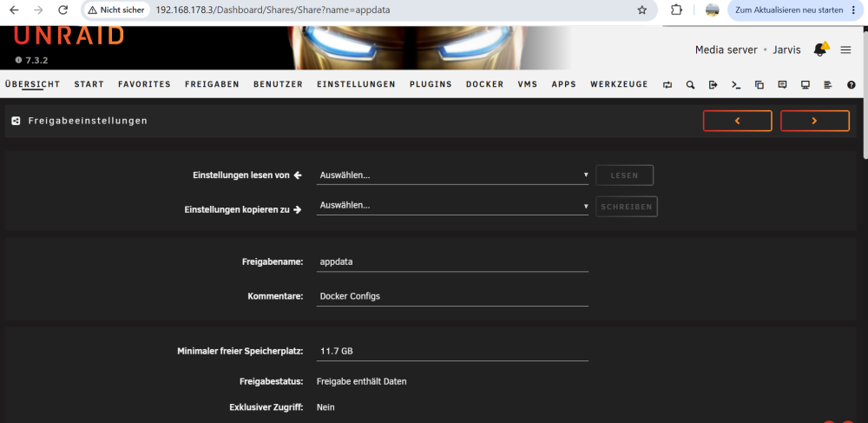The width and height of the screenshot is (868, 423).
Task: Open the web terminal icon
Action: pos(736,85)
